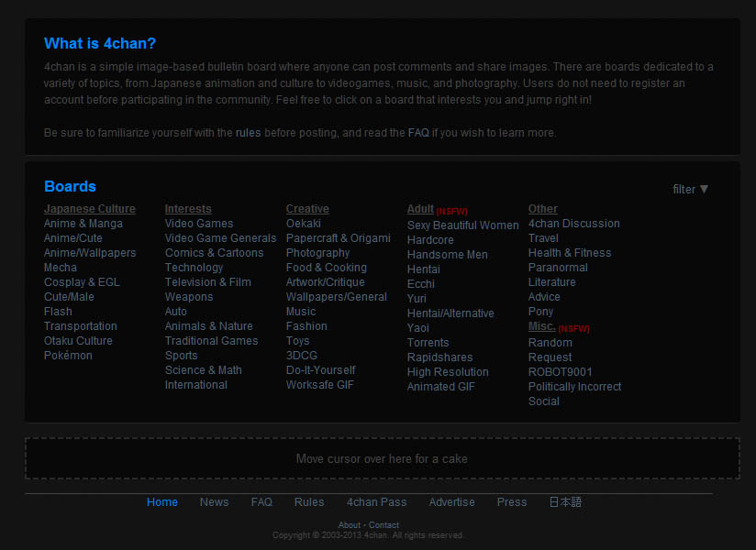756x550 pixels.
Task: Visit the Sports board
Action: pyautogui.click(x=181, y=356)
